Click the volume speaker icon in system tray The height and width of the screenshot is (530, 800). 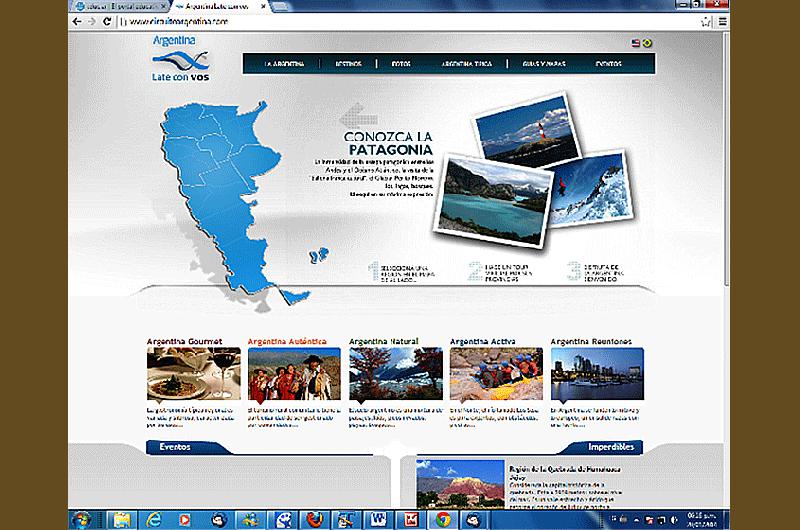click(673, 520)
